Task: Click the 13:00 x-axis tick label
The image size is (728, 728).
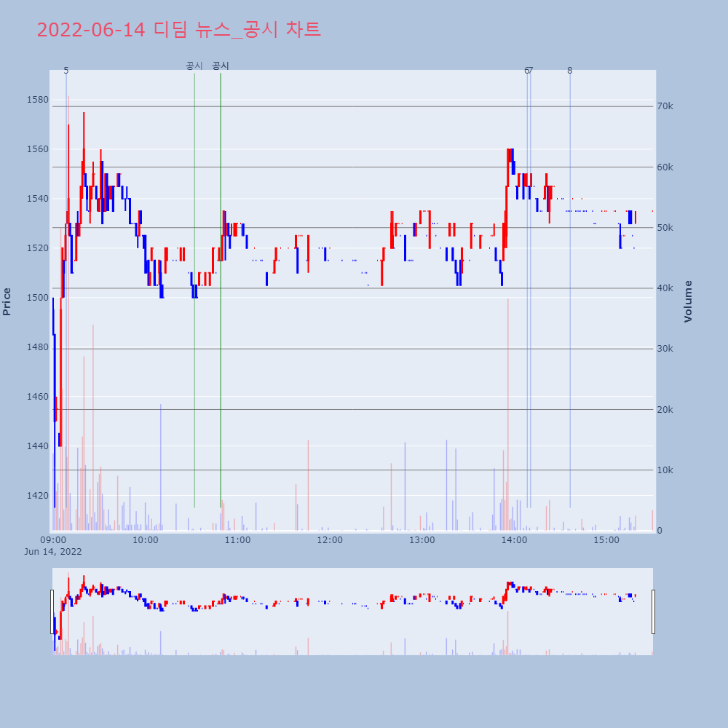Action: (x=422, y=540)
